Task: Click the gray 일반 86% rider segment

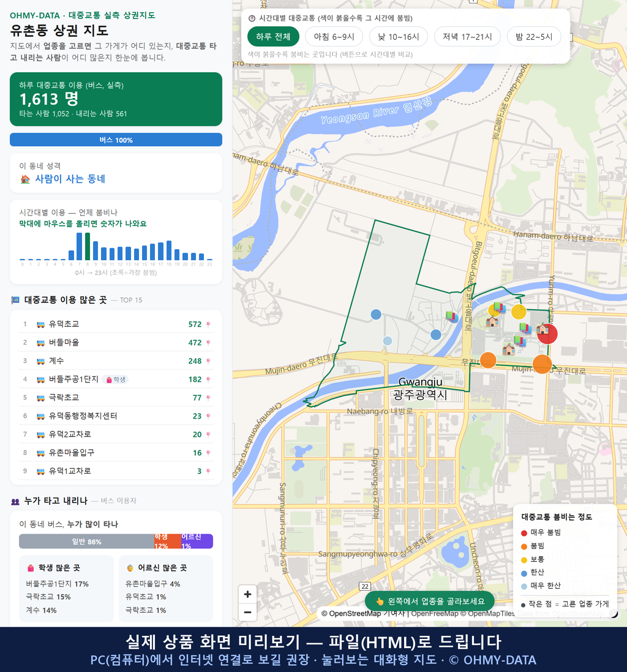Action: coord(86,541)
